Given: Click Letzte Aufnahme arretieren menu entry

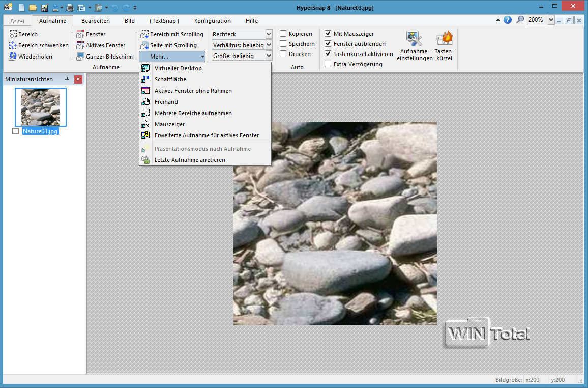Looking at the screenshot, I should pos(190,160).
